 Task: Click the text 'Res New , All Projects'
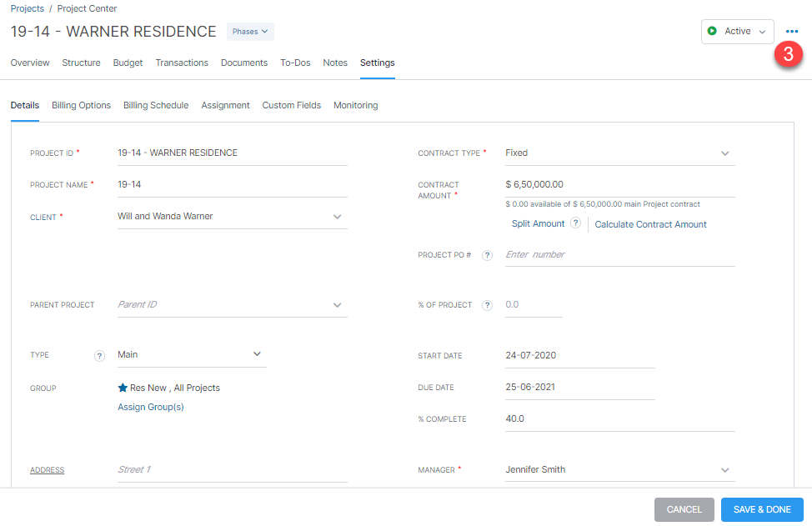point(175,388)
